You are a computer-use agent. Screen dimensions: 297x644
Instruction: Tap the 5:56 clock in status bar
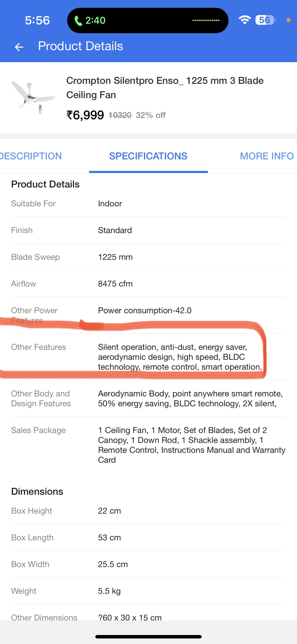[x=38, y=20]
